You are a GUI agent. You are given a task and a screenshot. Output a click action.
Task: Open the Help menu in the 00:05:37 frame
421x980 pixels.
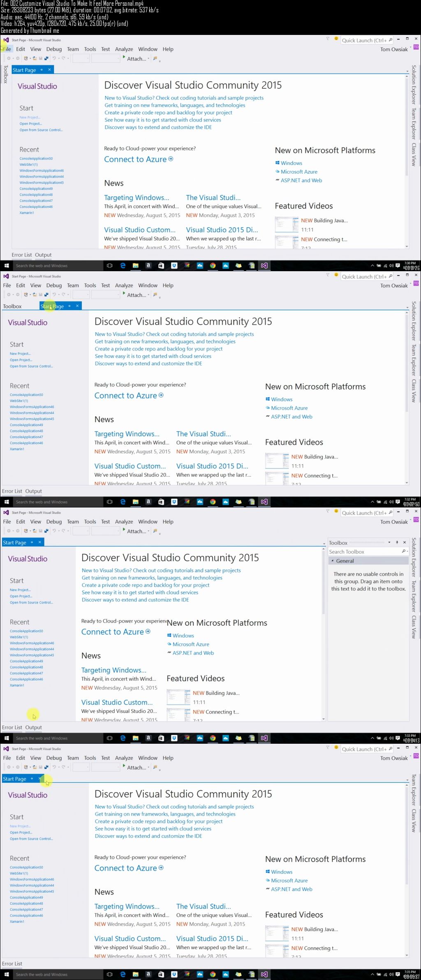[x=168, y=758]
